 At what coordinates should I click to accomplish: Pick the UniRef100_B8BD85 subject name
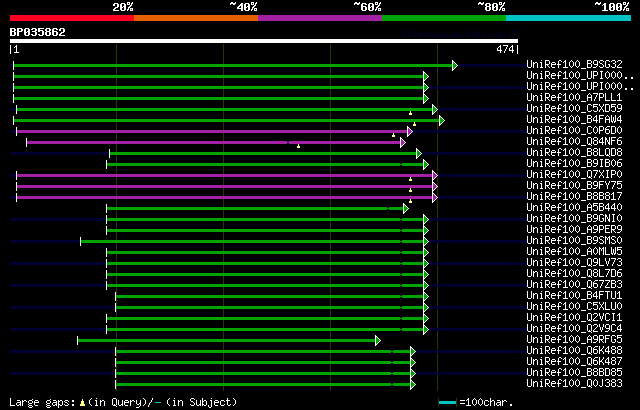tap(574, 373)
